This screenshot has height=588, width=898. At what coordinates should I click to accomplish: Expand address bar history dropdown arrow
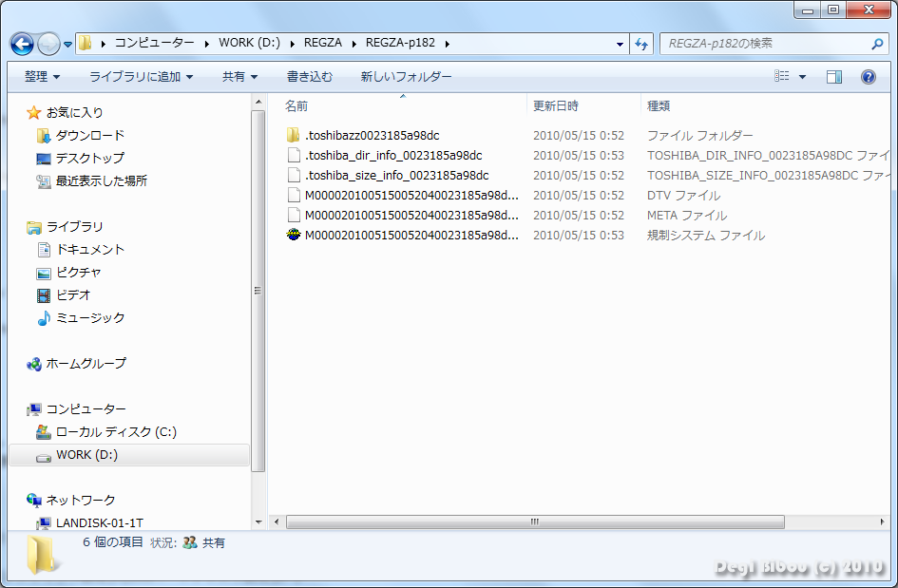[x=620, y=44]
